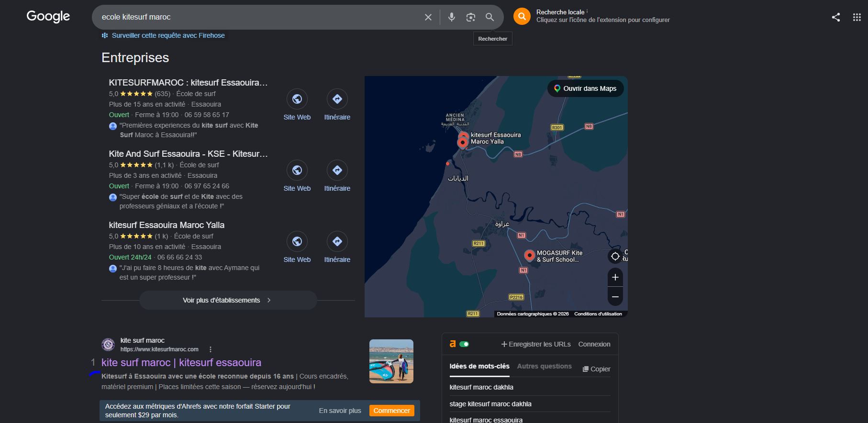Click Connexion in the Ahrefs panel
Image resolution: width=868 pixels, height=423 pixels.
click(x=594, y=344)
